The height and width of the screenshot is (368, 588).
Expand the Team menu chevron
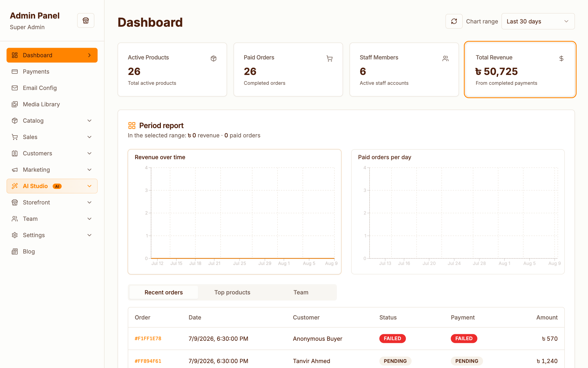pos(89,219)
